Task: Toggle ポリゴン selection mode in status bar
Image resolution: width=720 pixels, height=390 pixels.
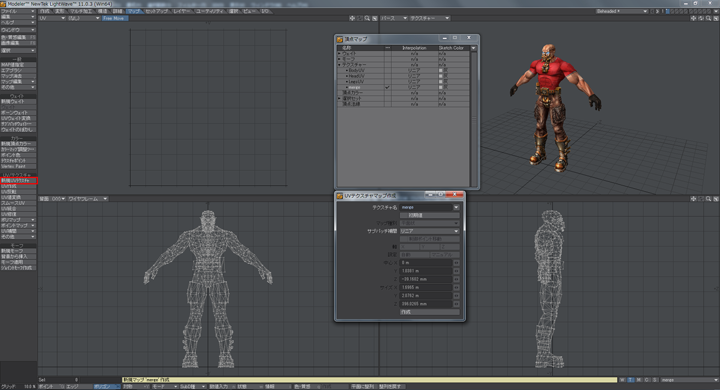Action: click(x=106, y=387)
